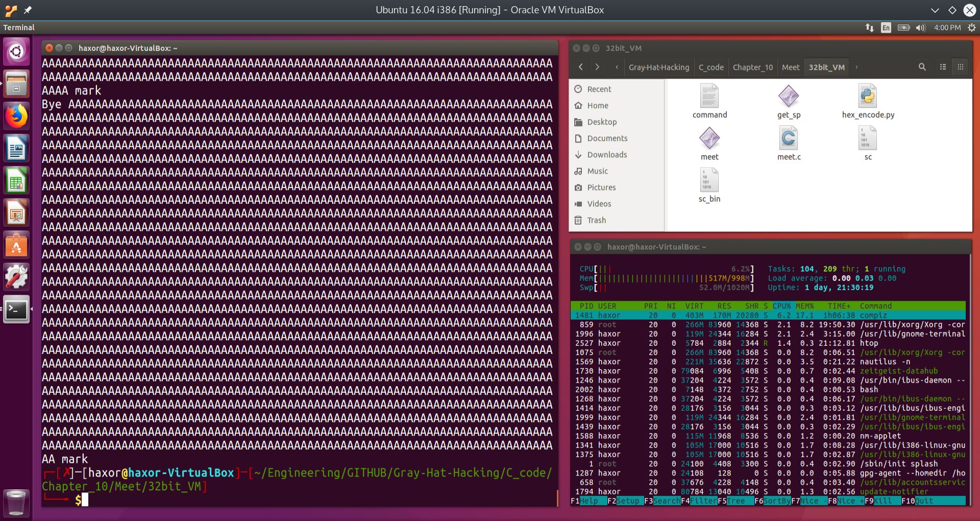Open the system gear menu at top right
980x521 pixels.
point(972,28)
